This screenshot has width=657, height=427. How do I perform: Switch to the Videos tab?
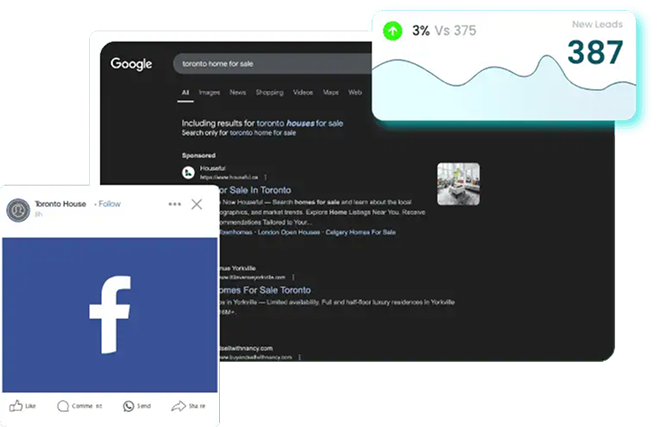click(x=303, y=92)
